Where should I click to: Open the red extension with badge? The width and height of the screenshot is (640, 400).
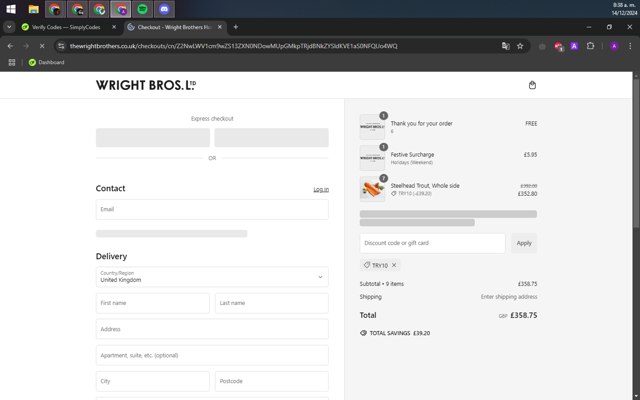[558, 47]
